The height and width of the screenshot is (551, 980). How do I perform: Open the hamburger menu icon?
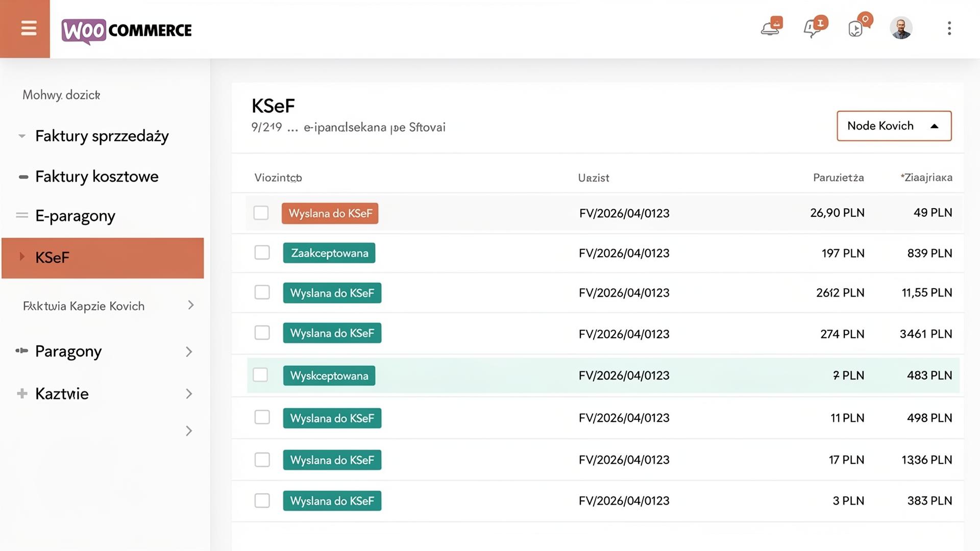tap(28, 28)
